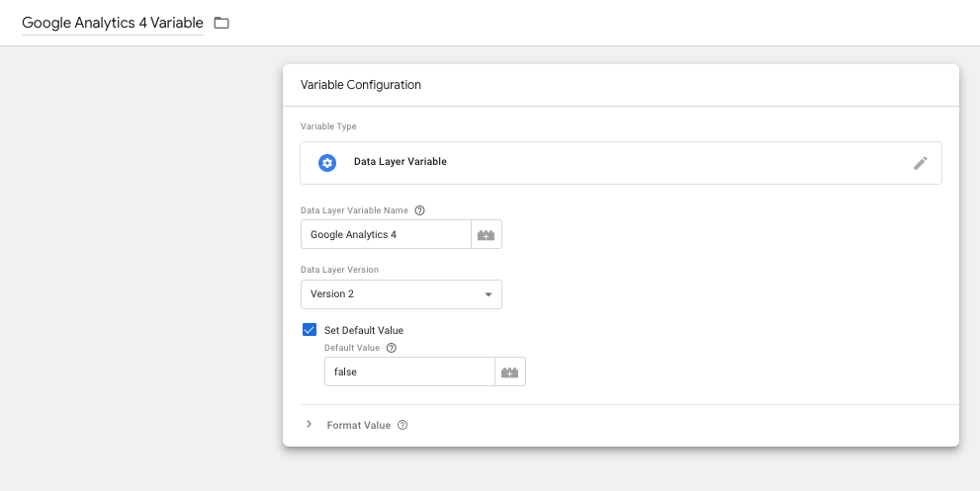980x491 pixels.
Task: Open help for Format Value
Action: coord(402,425)
